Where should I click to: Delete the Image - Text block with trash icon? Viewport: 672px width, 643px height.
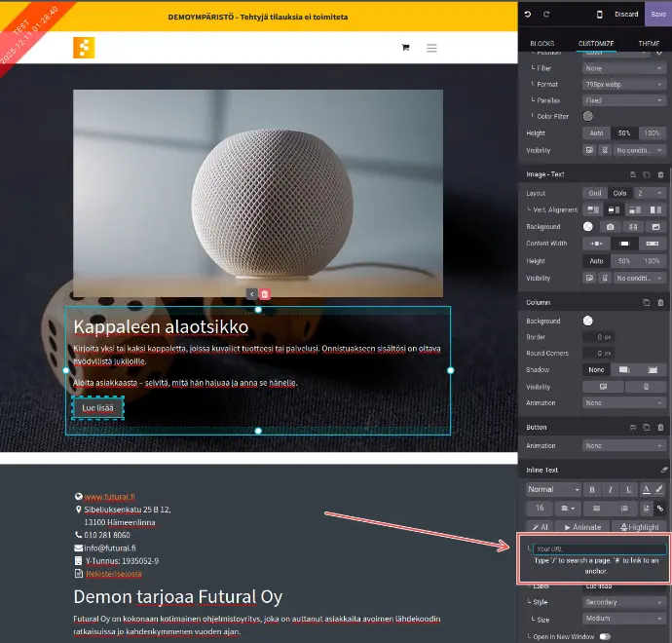coord(659,174)
